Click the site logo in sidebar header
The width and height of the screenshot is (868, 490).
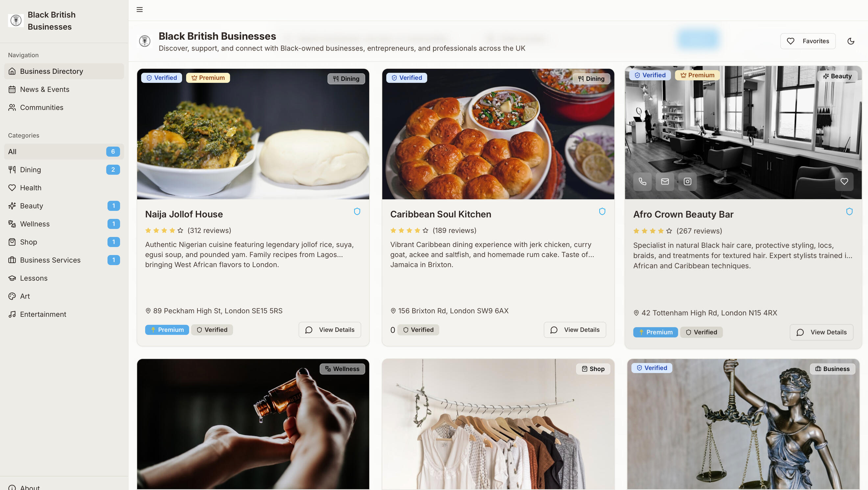pos(16,21)
